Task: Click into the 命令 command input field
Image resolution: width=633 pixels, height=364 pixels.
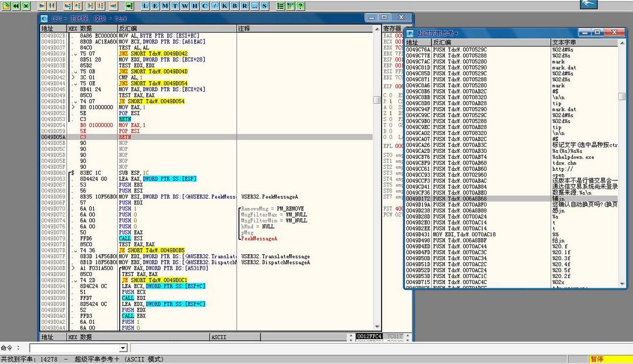Action: click(x=74, y=348)
